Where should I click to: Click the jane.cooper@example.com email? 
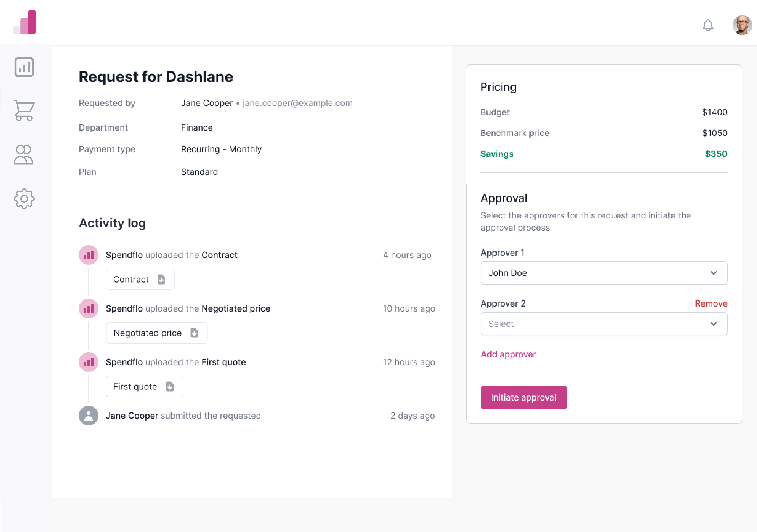(x=297, y=103)
